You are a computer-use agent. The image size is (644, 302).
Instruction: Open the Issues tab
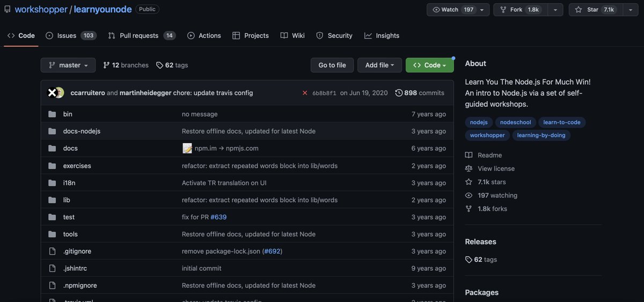pos(71,35)
